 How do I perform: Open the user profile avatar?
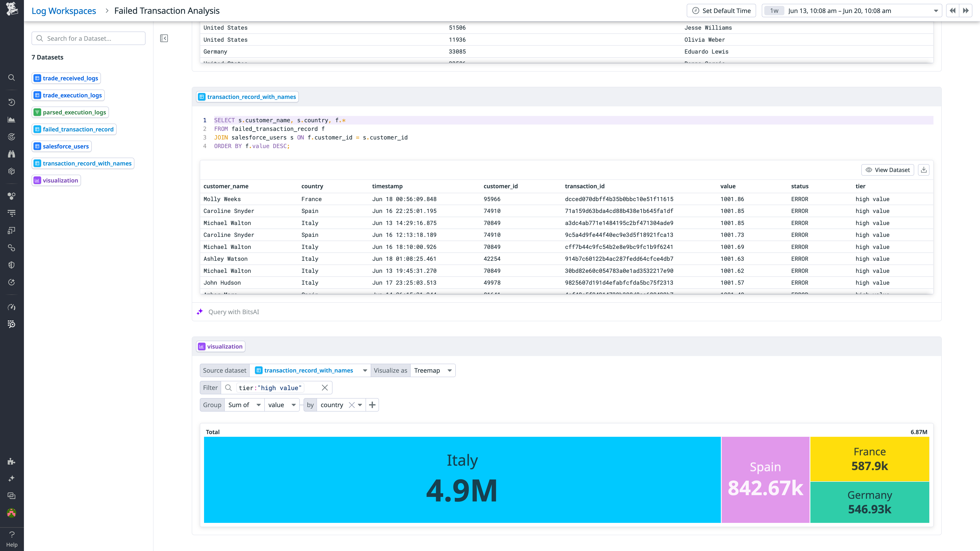(x=11, y=513)
